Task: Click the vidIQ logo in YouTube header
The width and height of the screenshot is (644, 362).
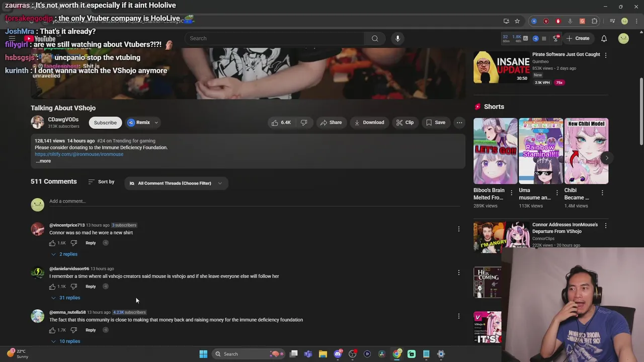Action: (535, 38)
